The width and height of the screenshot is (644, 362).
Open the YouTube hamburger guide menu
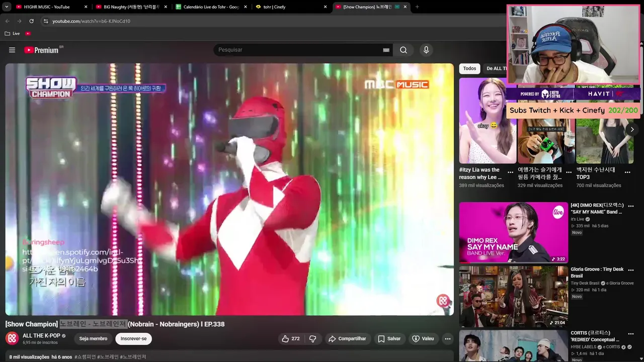[12, 50]
